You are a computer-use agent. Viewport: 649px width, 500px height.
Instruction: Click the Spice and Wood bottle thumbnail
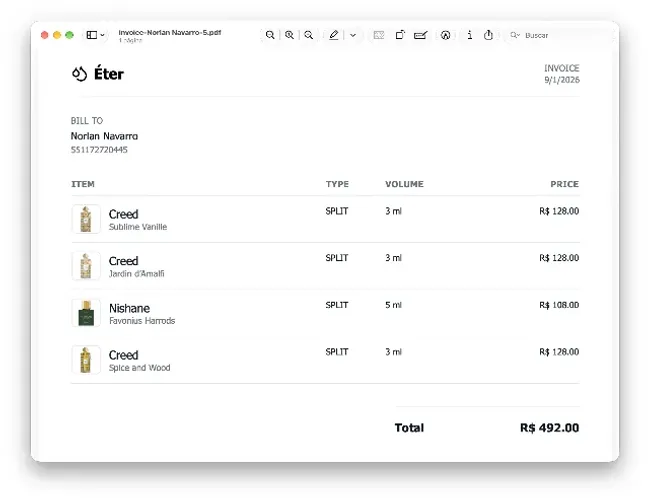[x=86, y=360]
